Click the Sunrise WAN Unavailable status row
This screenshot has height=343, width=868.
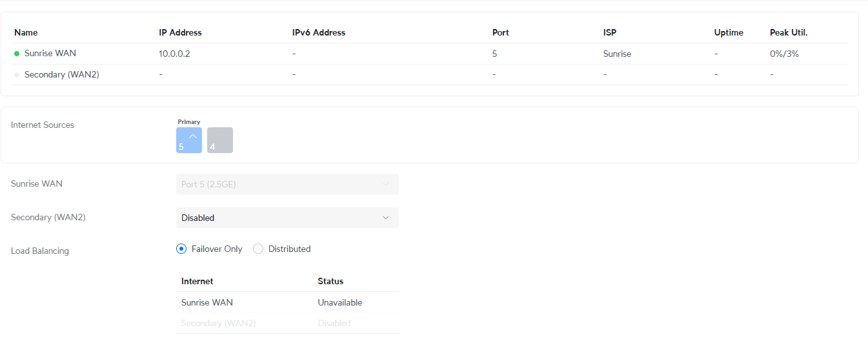click(287, 302)
